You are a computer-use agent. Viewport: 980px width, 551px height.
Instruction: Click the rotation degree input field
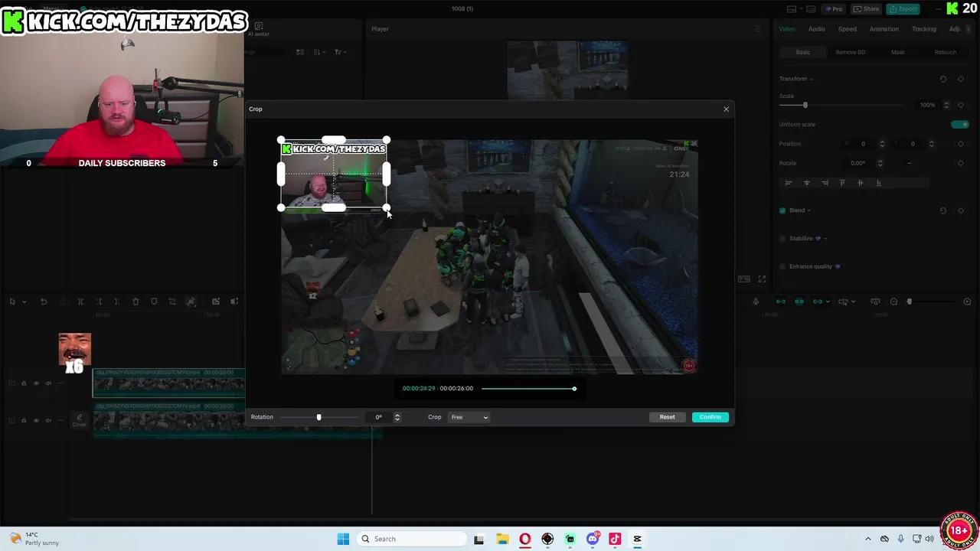pyautogui.click(x=378, y=417)
